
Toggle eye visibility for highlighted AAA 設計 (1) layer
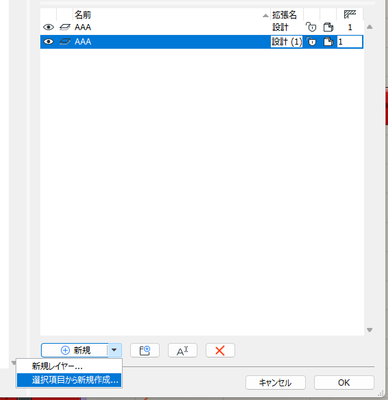(x=48, y=42)
